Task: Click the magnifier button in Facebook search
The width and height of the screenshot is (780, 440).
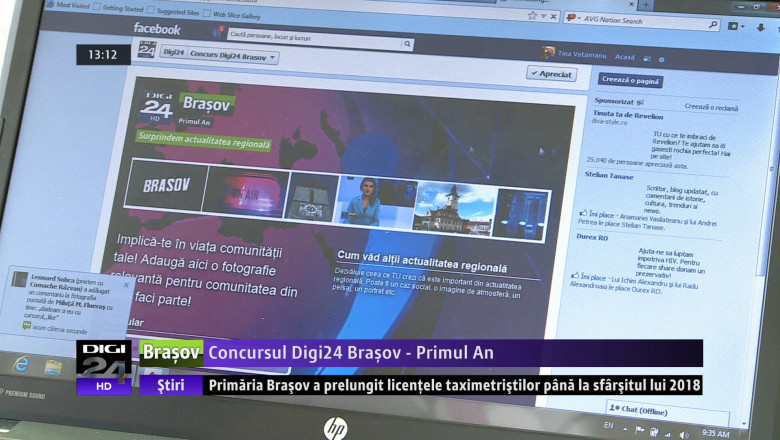Action: (407, 44)
